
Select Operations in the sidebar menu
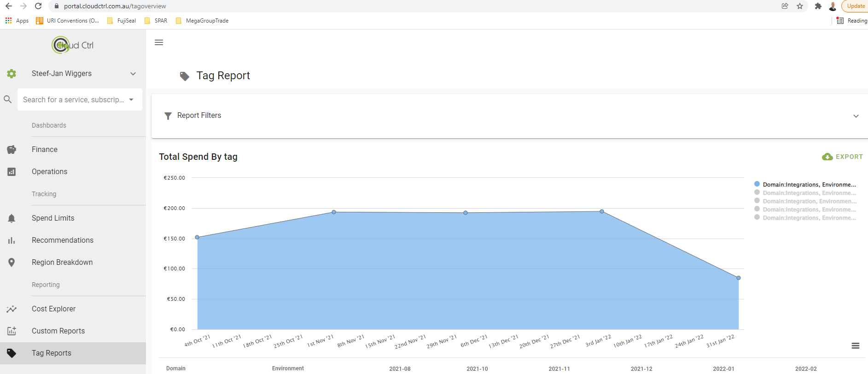tap(49, 172)
